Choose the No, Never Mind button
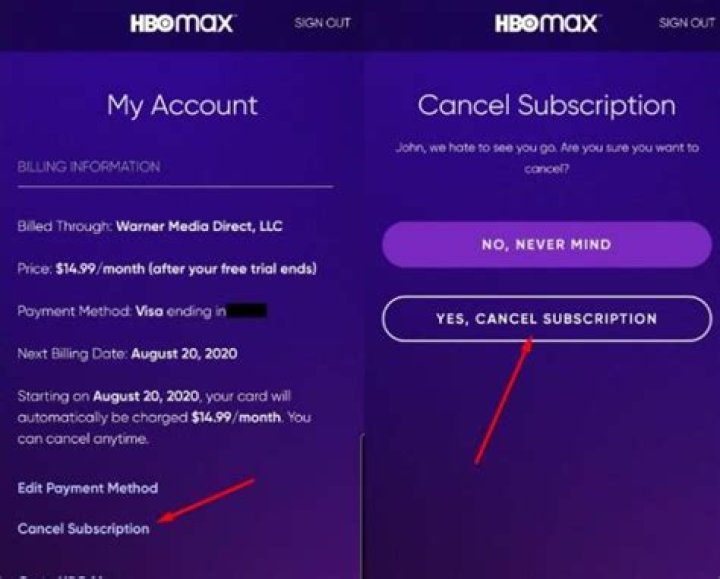This screenshot has height=579, width=720. [x=547, y=244]
